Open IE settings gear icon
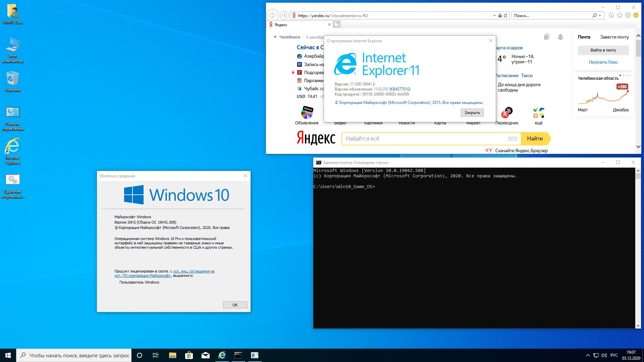644x362 pixels. click(x=628, y=15)
